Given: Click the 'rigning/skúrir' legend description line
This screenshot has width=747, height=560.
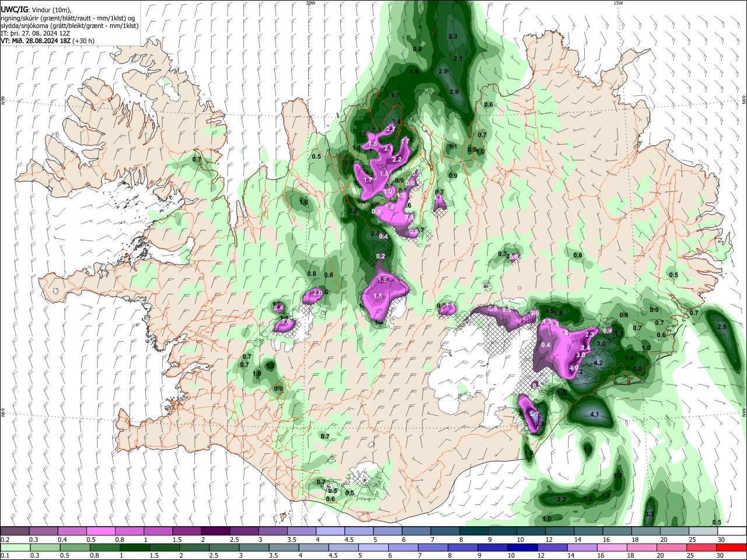Looking at the screenshot, I should [68, 18].
